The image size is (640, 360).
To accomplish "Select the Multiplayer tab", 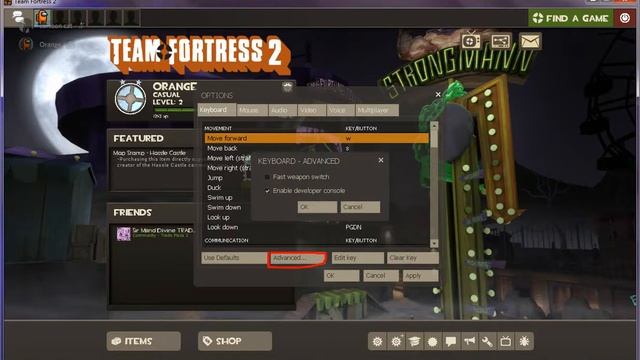I will pos(377,110).
